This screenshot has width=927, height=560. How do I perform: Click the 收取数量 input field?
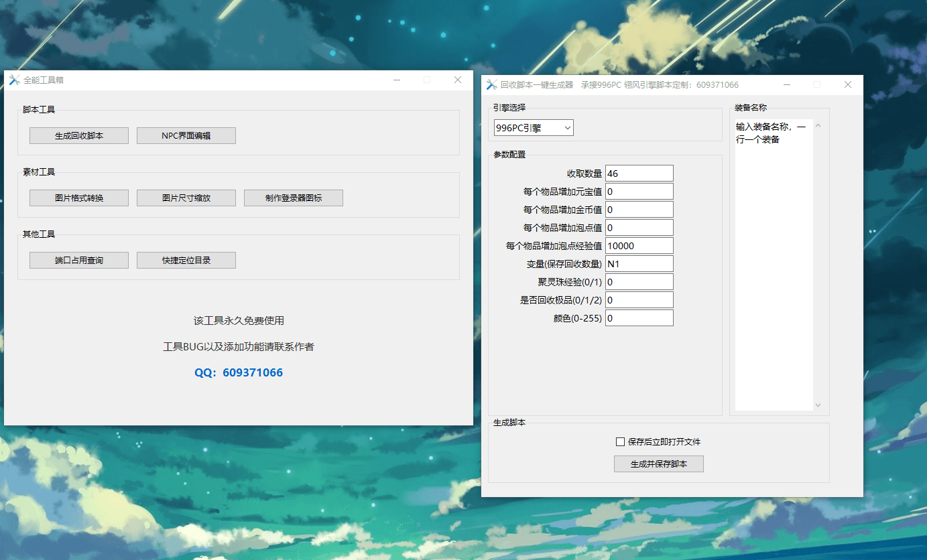639,173
